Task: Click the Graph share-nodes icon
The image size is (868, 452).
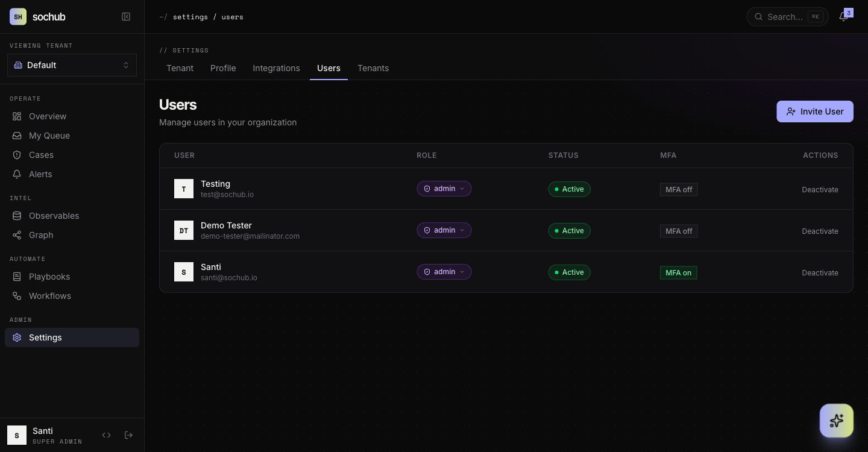Action: (x=17, y=235)
